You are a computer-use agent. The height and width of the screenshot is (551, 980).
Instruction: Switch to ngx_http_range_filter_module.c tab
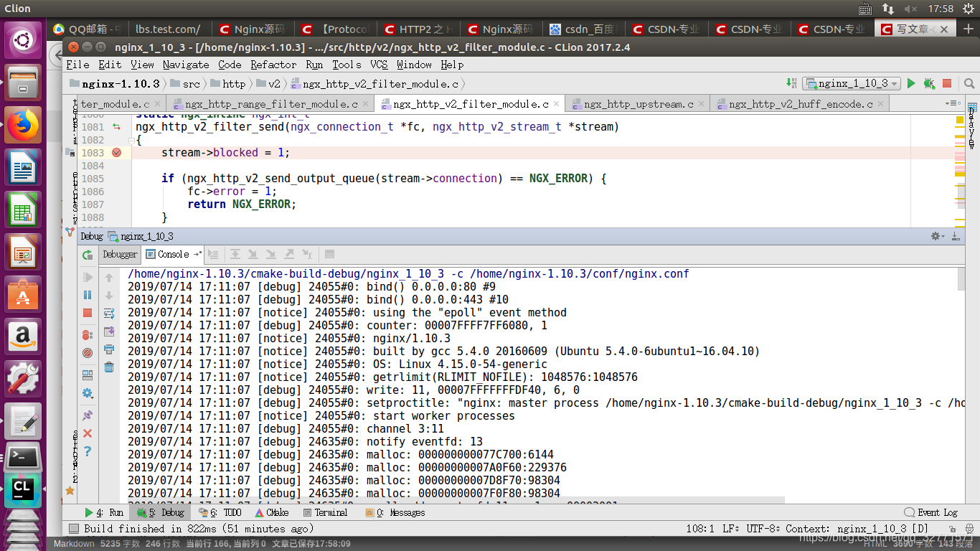pos(270,104)
